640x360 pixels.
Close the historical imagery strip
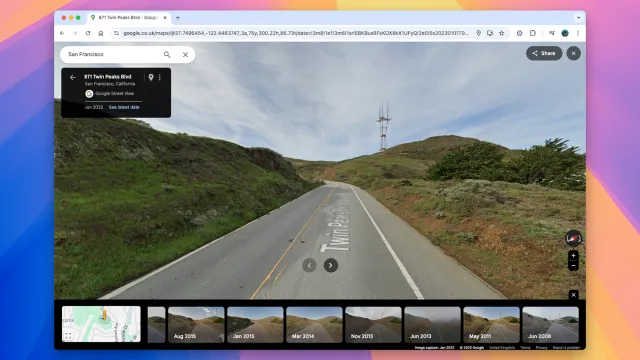click(x=573, y=295)
